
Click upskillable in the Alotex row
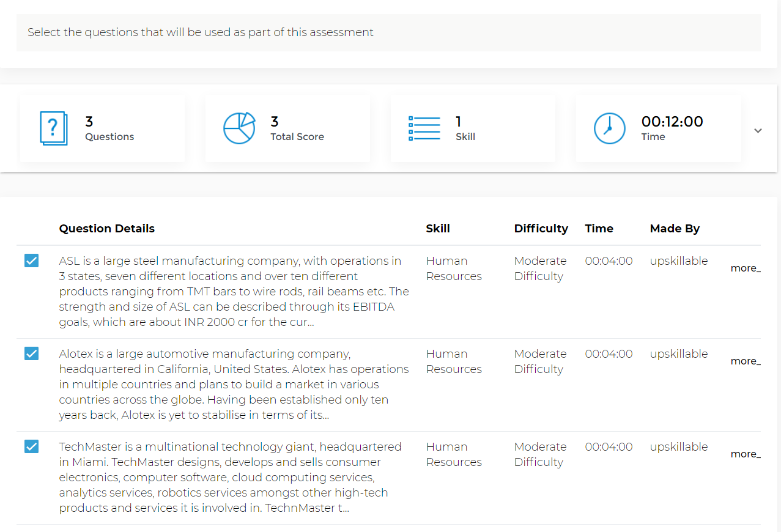click(x=679, y=354)
